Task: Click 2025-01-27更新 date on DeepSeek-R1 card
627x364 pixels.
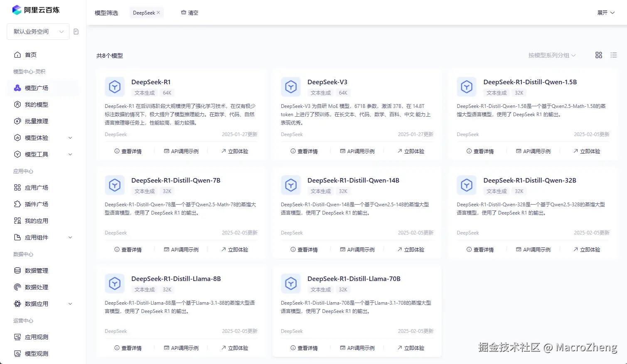Action: (240, 134)
